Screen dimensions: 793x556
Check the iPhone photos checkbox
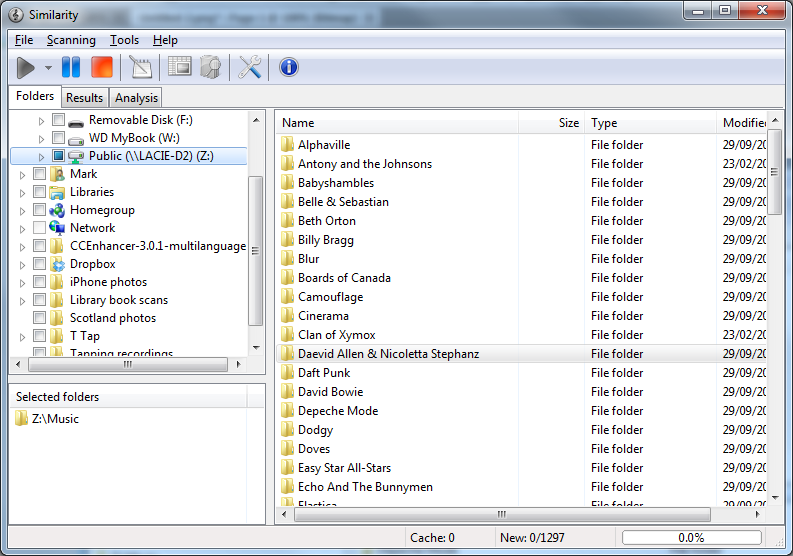coord(39,282)
